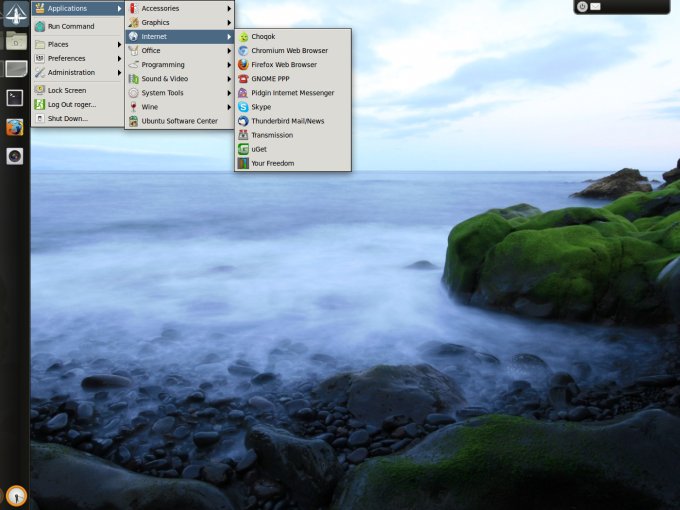Click the Lock Screen icon
Screen dimensions: 680x510
39,90
